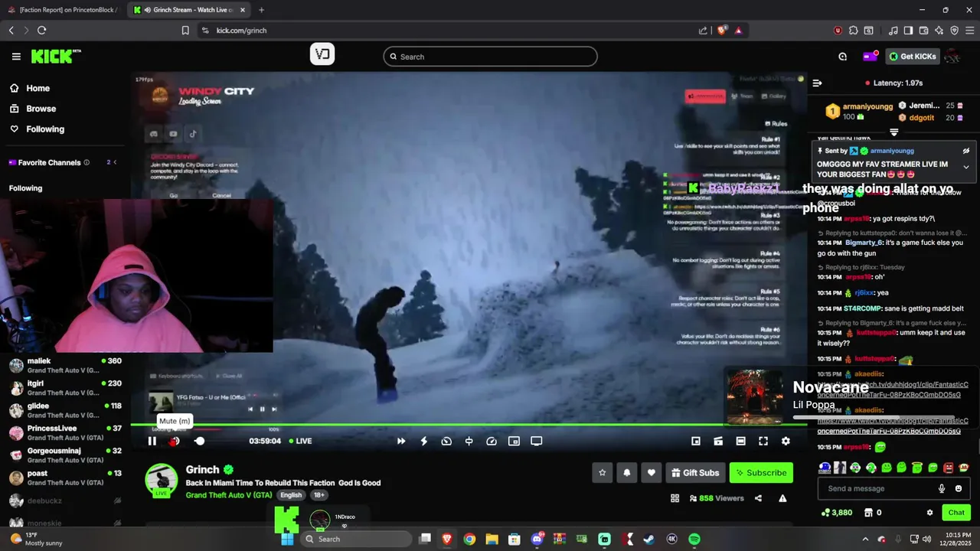Click the monitor screen icon in player
The image size is (980, 551).
pos(537,441)
